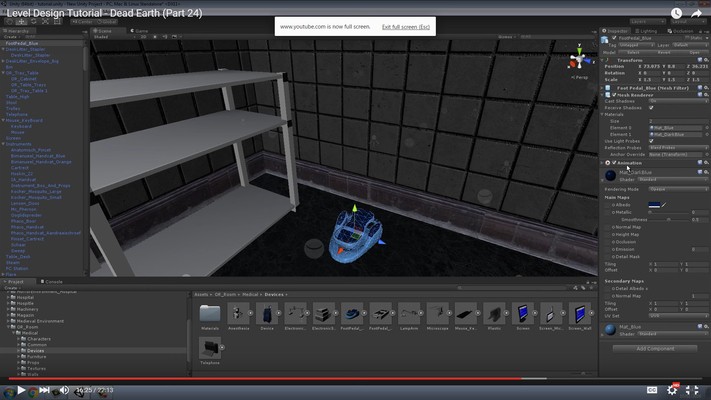
Task: Select the Scale tool in Unity toolbar
Action: point(45,21)
